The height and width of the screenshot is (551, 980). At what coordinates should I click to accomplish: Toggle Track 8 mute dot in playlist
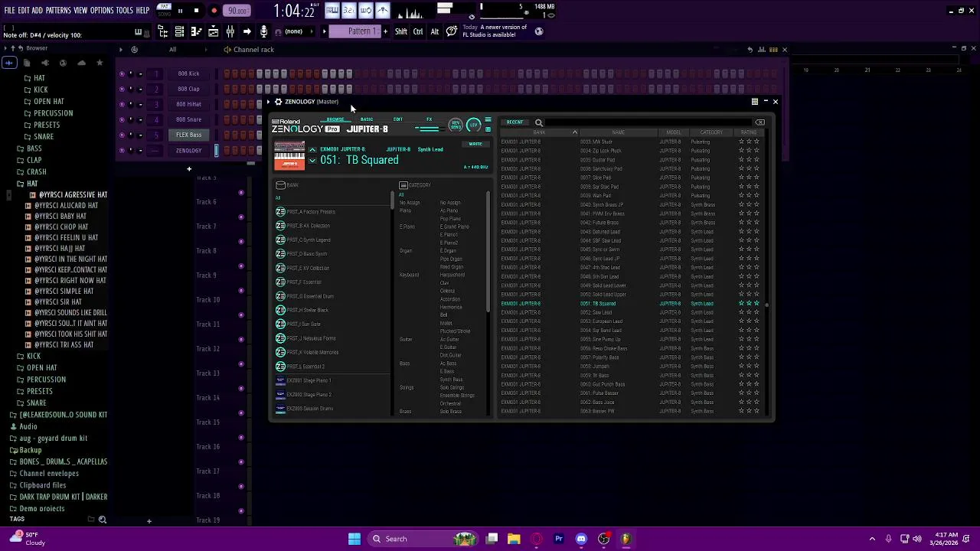coord(241,266)
